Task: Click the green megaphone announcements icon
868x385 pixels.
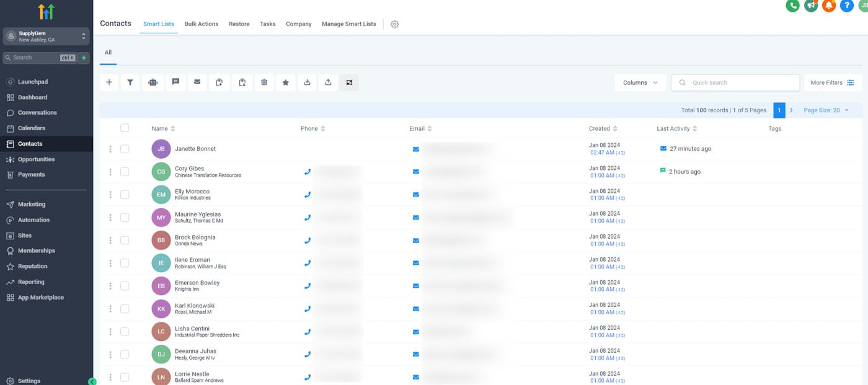Action: [x=811, y=6]
